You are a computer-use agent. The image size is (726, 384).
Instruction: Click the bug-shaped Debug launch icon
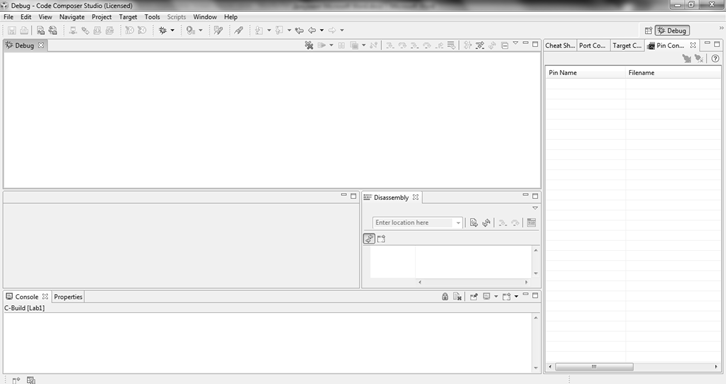[163, 31]
